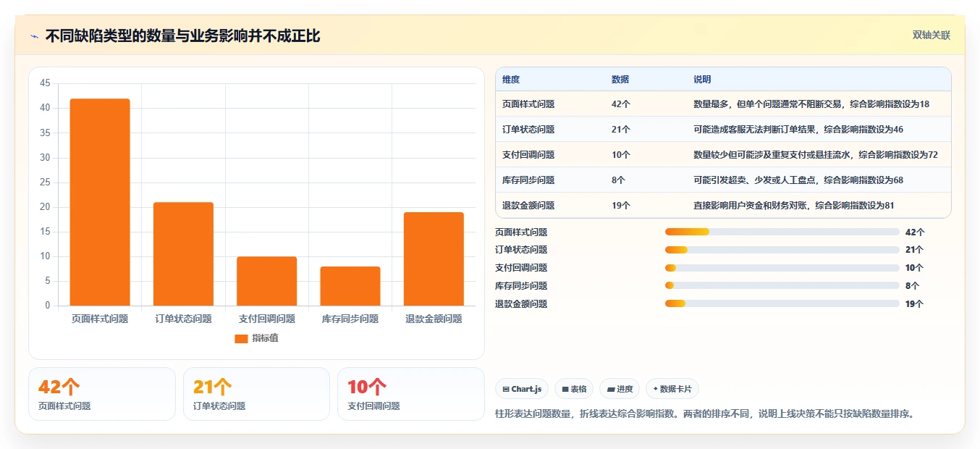Open the 21个 订单状态问题 data card
Viewport: 980px width, 449px height.
(x=256, y=394)
